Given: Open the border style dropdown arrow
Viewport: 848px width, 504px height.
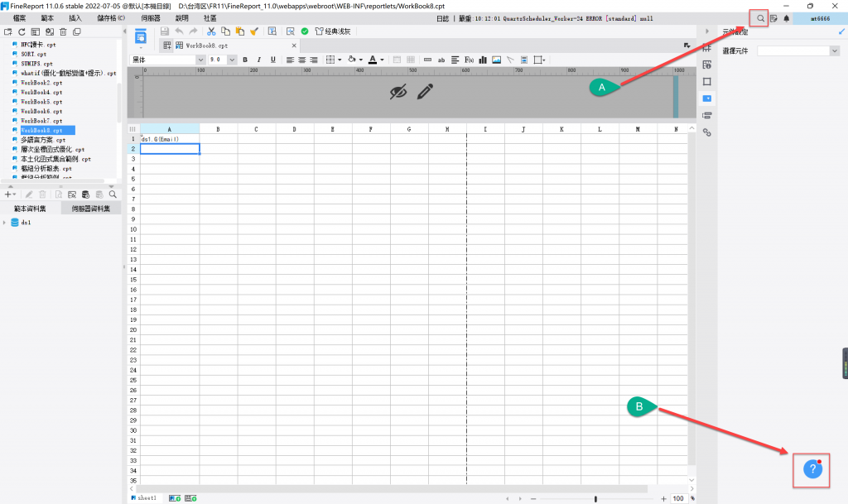Looking at the screenshot, I should 340,60.
